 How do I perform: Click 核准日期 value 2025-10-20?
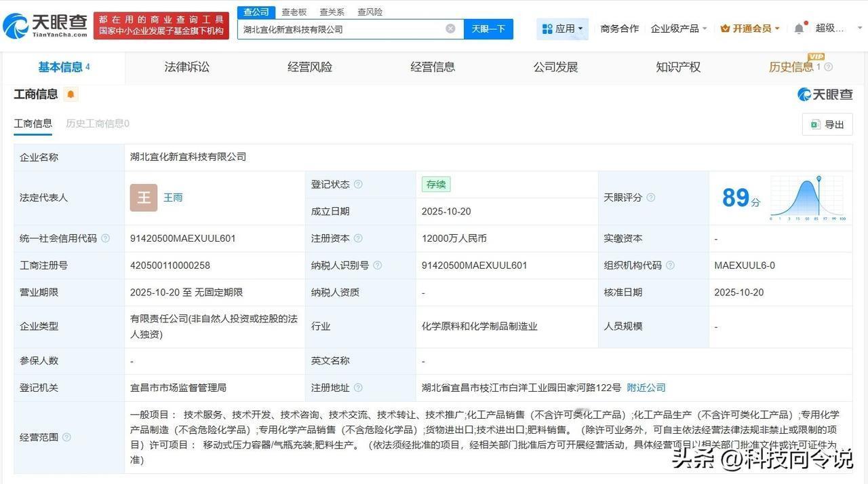[739, 293]
